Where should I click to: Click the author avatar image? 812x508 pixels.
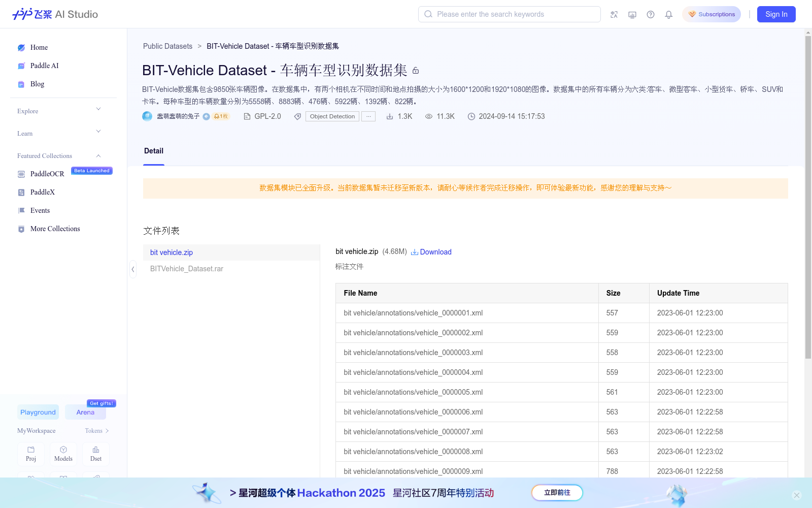[x=147, y=116]
